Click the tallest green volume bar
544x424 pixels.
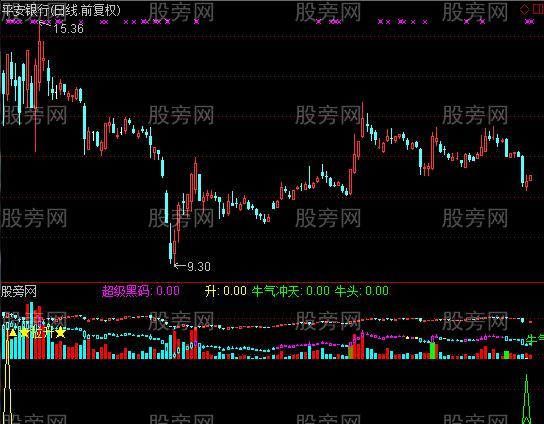(432, 350)
